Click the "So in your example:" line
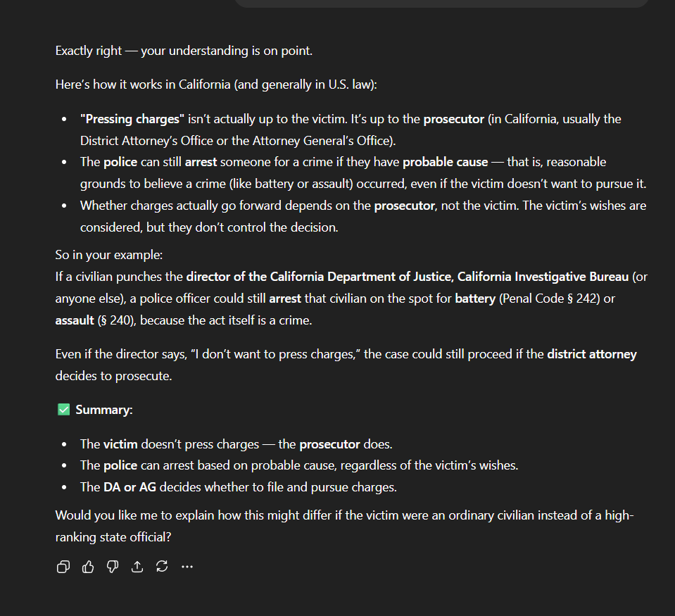Viewport: 675px width, 616px height. (109, 255)
